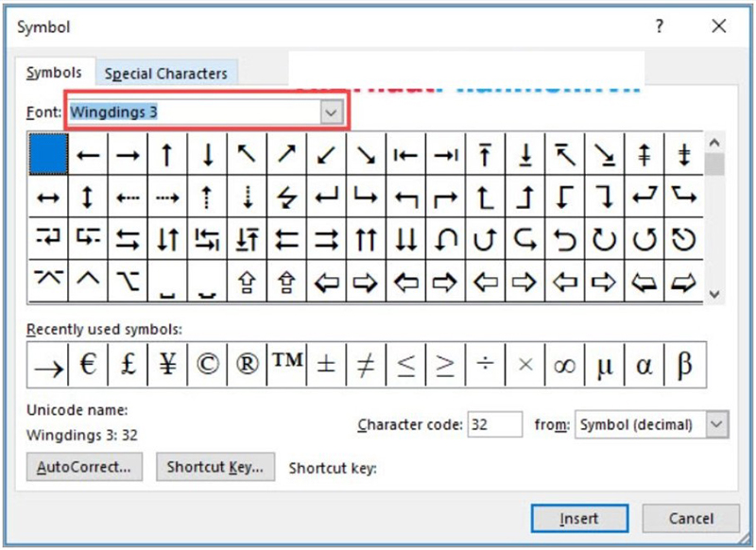Cancel the Symbol dialog
The image size is (756, 550).
(691, 519)
